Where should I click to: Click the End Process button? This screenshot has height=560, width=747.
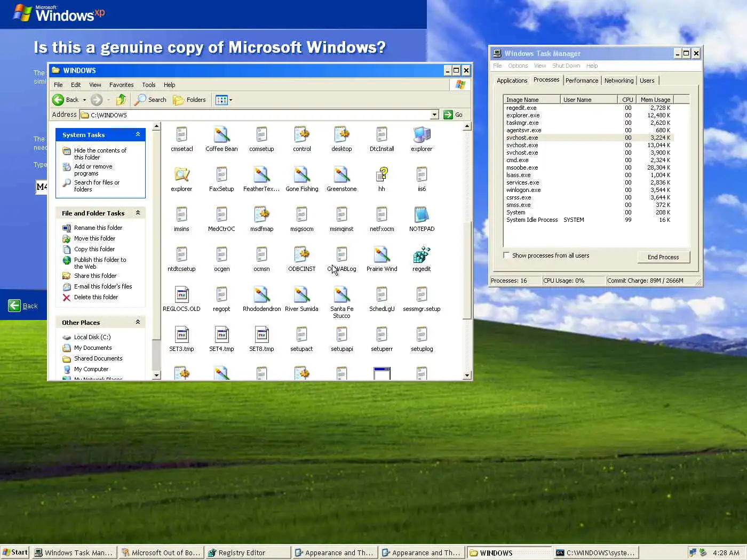(663, 257)
